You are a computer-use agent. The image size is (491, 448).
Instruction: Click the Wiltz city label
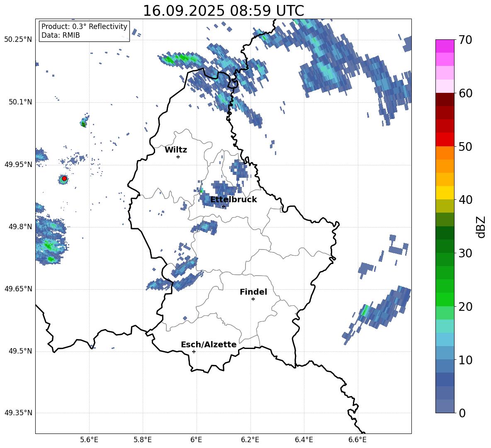click(176, 150)
